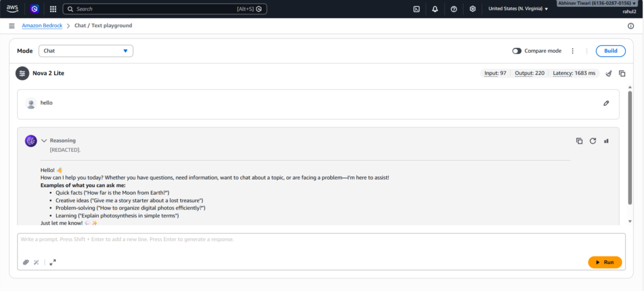The image size is (644, 291).
Task: Open the AWS services grid menu
Action: tap(53, 9)
